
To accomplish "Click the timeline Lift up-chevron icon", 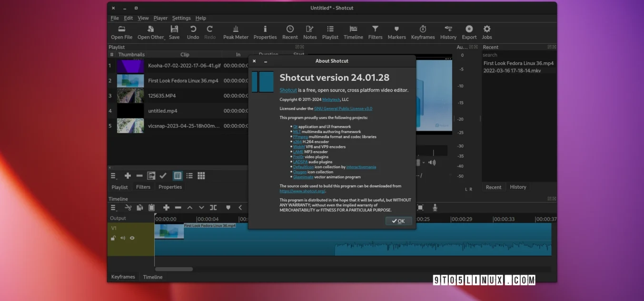I will pos(189,208).
